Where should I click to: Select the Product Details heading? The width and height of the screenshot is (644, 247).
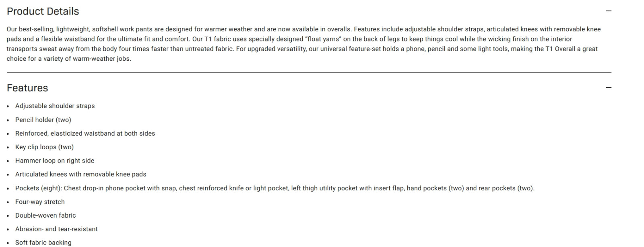click(x=43, y=11)
